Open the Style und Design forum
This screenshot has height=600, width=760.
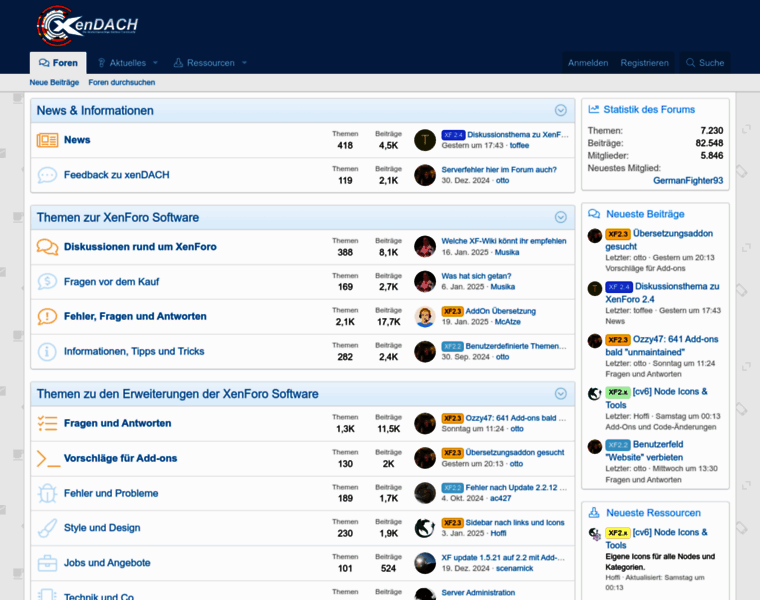102,528
